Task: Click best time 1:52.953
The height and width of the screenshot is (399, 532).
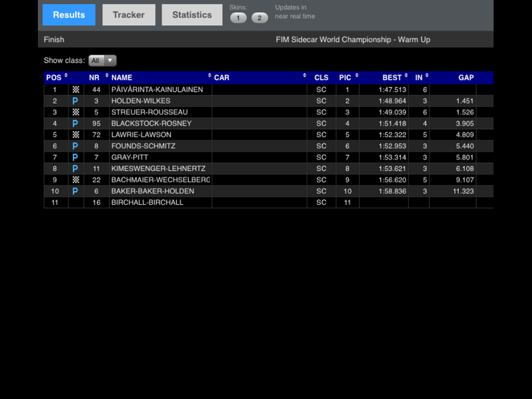Action: 392,146
